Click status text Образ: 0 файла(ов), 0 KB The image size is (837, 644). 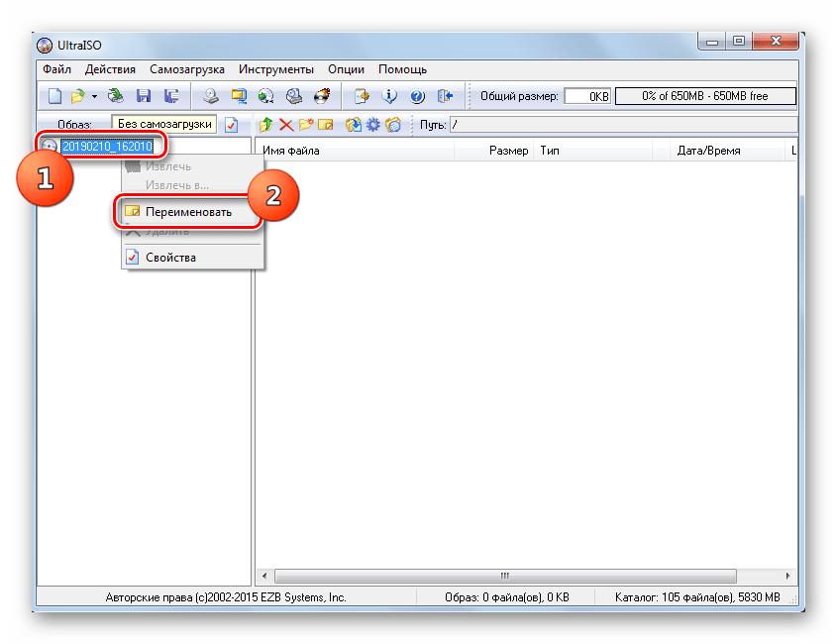pos(507,597)
